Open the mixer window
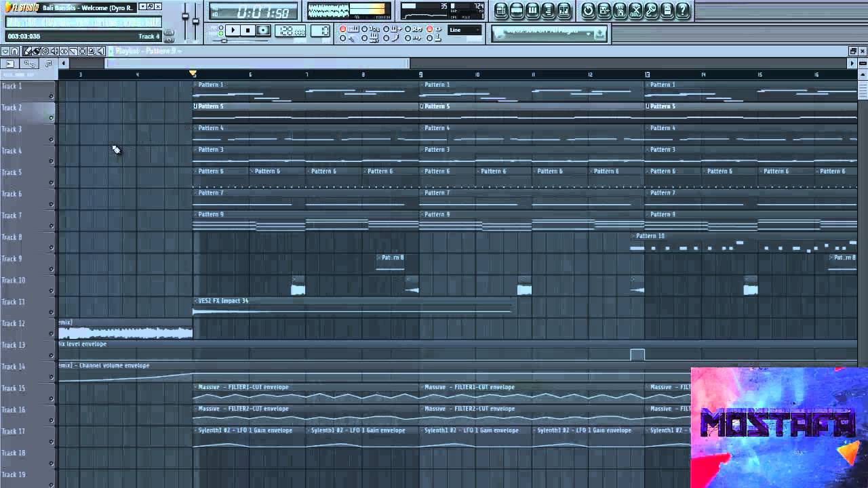The image size is (868, 488). click(x=564, y=10)
